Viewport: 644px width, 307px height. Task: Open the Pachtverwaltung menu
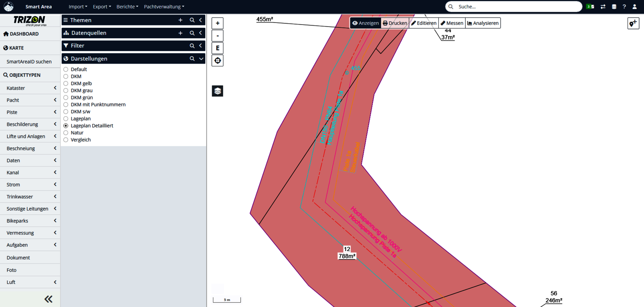164,7
